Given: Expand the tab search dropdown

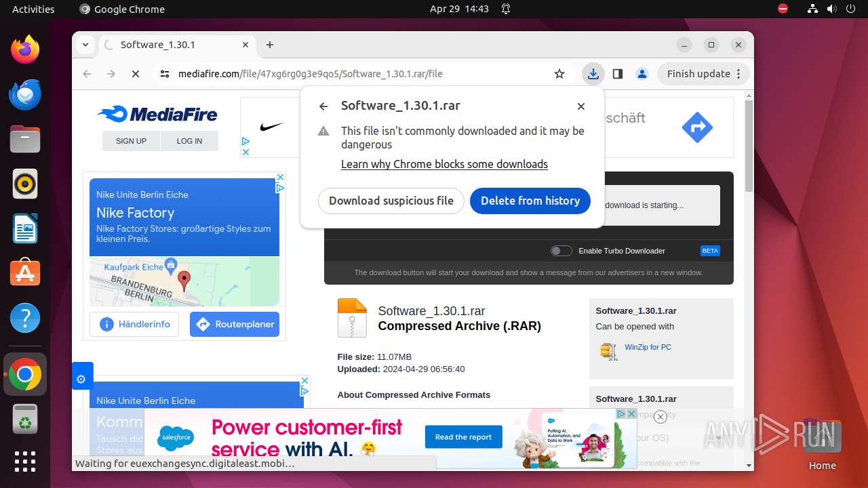Looking at the screenshot, I should point(85,45).
